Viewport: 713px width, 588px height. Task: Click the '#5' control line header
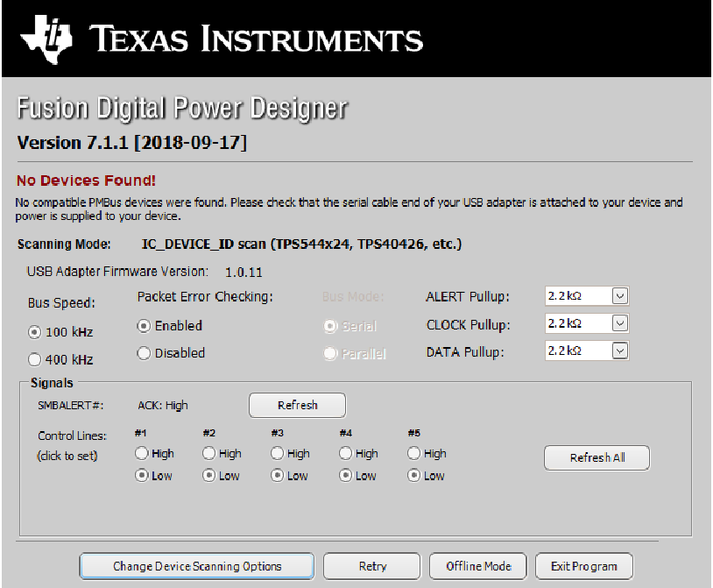point(413,433)
